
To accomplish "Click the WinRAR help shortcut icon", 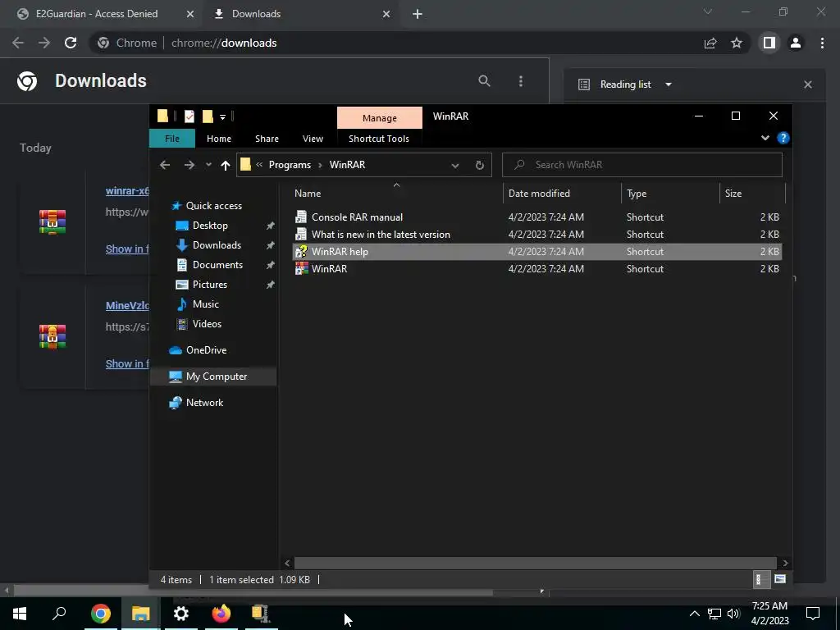I will tap(302, 251).
